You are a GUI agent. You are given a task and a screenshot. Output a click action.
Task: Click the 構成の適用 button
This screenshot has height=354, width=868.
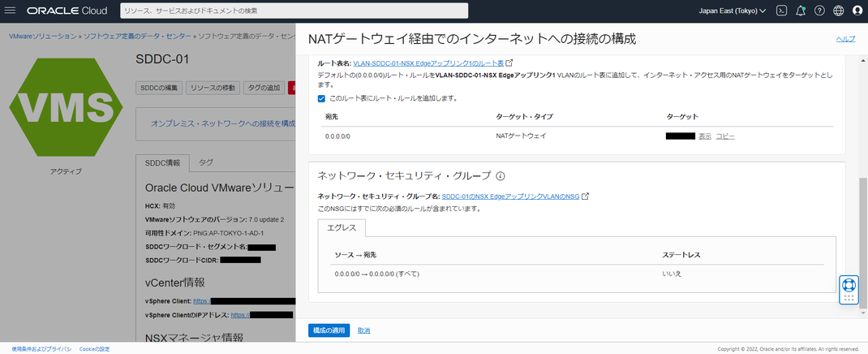329,330
